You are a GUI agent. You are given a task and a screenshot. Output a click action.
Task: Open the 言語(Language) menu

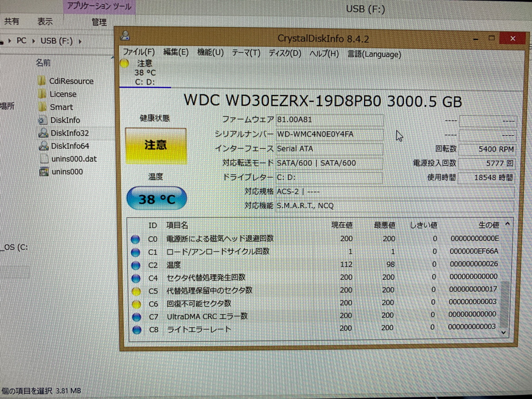[x=374, y=55]
